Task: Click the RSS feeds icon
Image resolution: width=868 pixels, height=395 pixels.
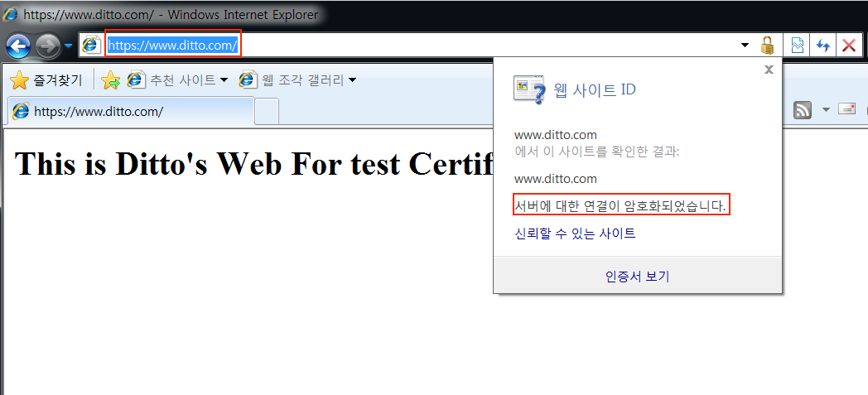Action: (802, 109)
